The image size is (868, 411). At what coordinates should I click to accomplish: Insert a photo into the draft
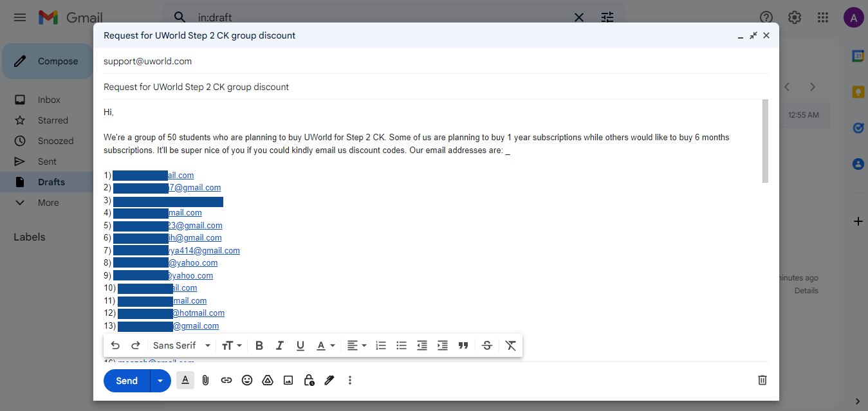coord(288,380)
